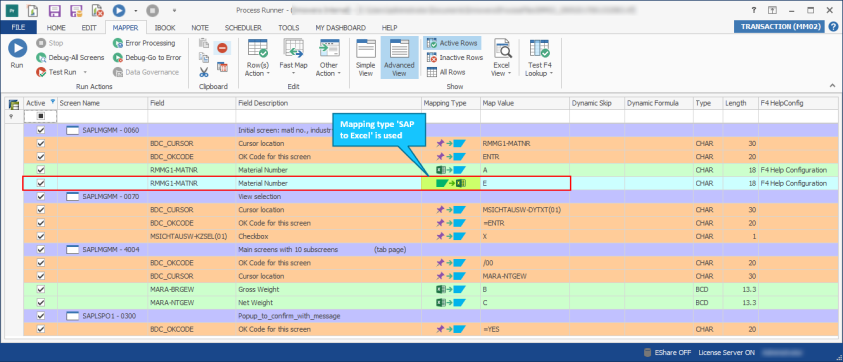
Task: Click the new file icon in quick access toolbar
Action: coord(33,10)
